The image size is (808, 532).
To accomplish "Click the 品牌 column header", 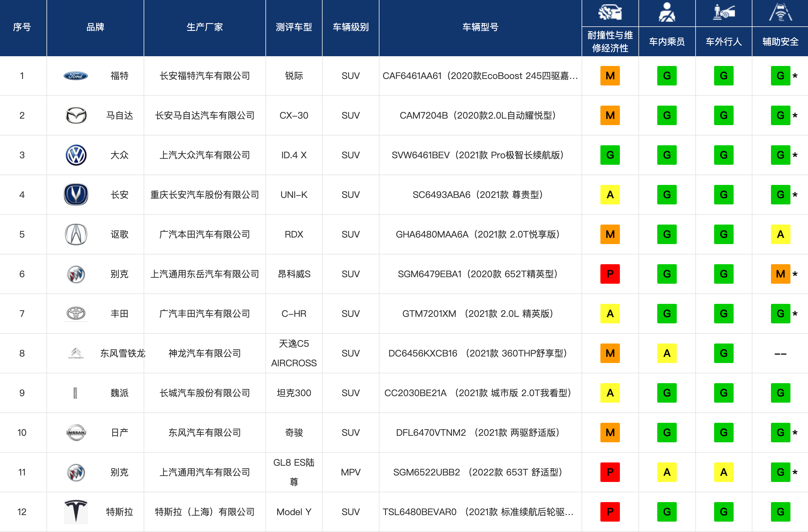I will [x=95, y=27].
